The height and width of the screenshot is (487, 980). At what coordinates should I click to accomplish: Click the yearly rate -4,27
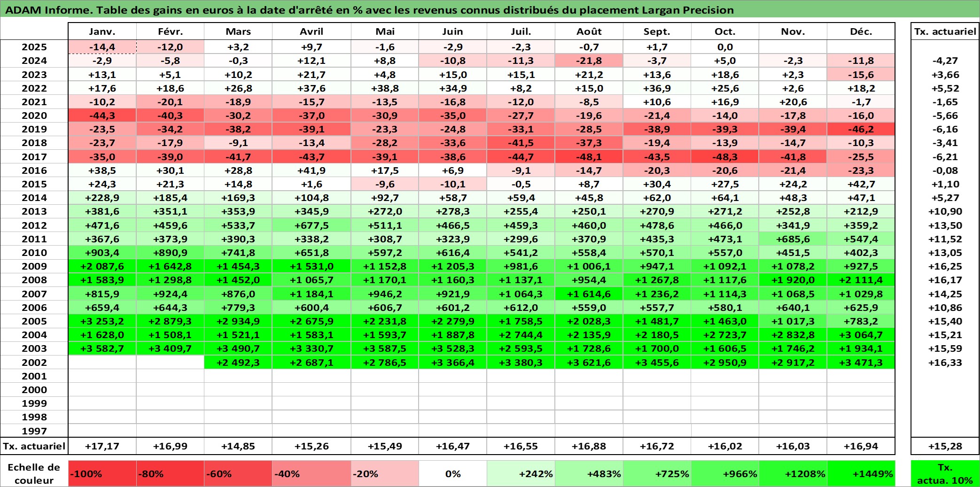(x=945, y=61)
